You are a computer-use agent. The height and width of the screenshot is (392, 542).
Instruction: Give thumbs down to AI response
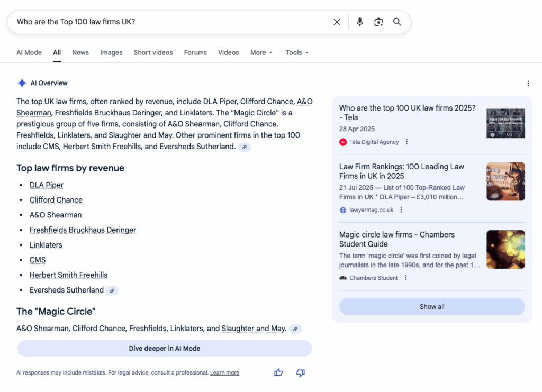coord(301,373)
